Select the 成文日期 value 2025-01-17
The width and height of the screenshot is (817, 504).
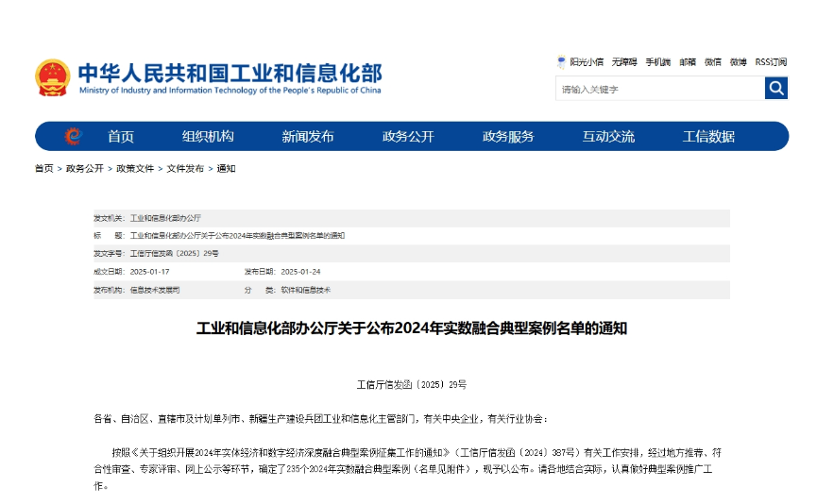(149, 272)
